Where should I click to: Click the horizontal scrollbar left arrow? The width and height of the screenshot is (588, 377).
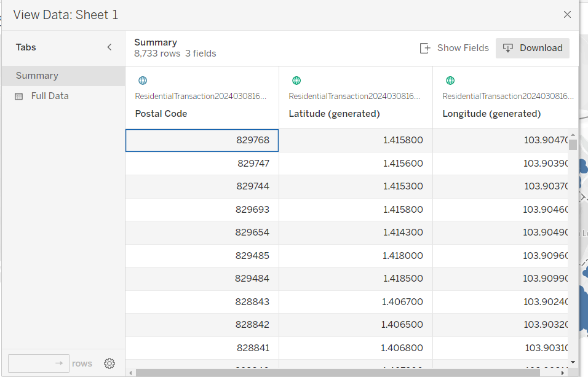(130, 373)
